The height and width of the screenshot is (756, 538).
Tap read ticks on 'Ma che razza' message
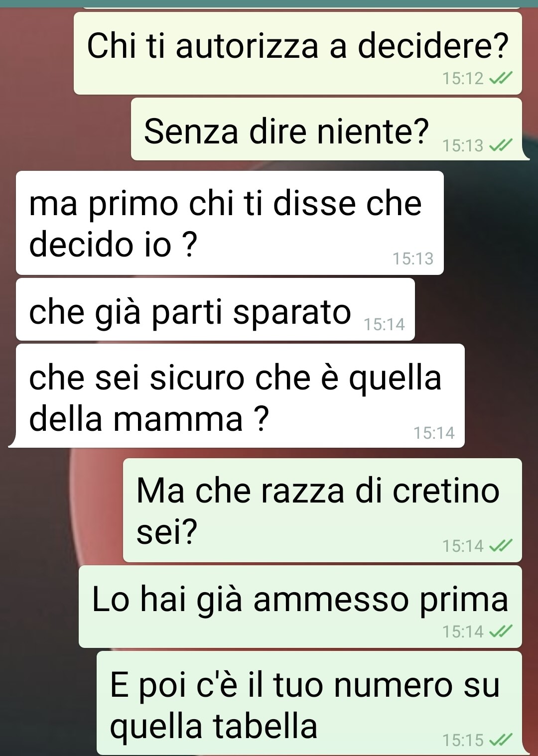501,546
